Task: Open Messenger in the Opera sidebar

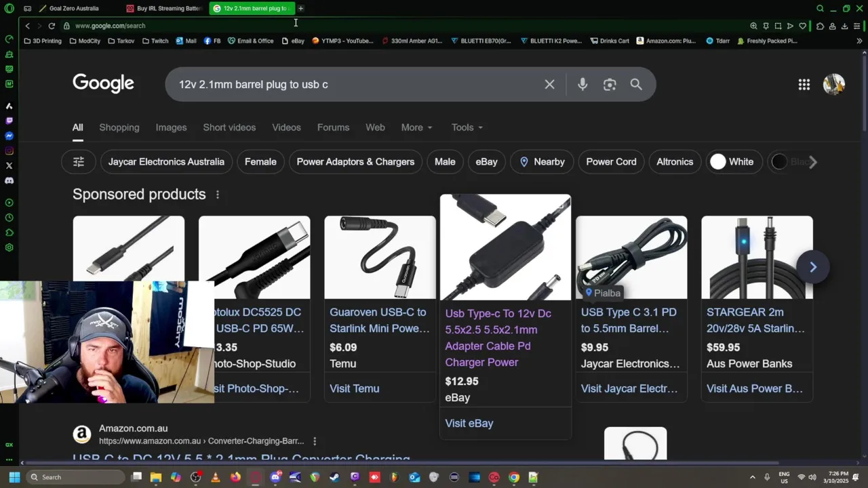Action: 9,136
